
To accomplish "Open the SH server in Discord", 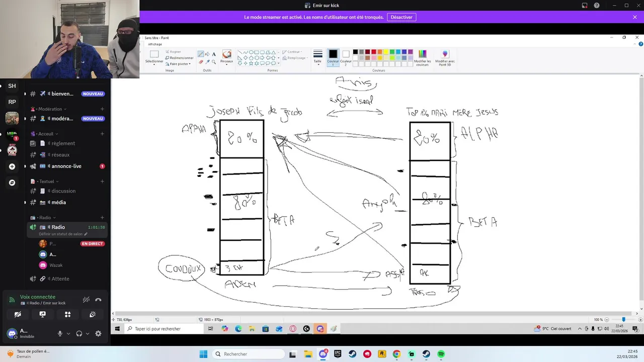I will click(12, 86).
